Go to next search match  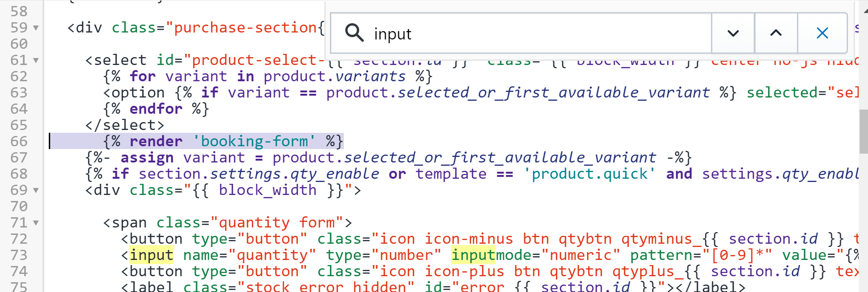733,33
